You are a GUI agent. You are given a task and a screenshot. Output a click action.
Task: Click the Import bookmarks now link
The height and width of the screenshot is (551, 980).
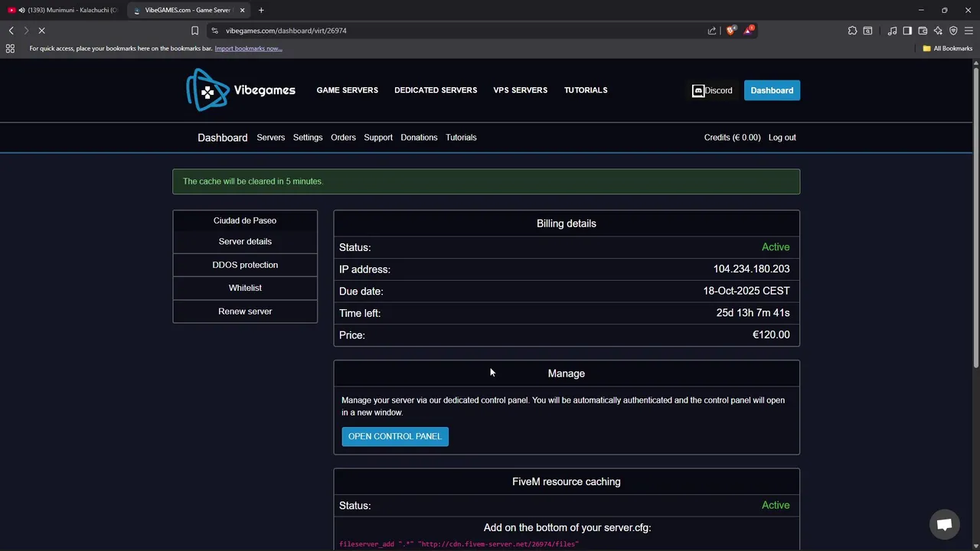pyautogui.click(x=248, y=48)
